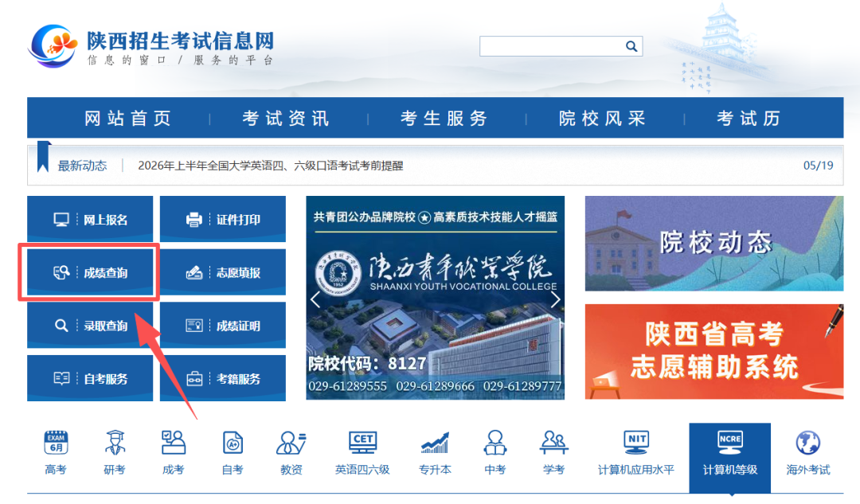Go to 网站首页 in navigation
The image size is (860, 504).
[x=127, y=118]
